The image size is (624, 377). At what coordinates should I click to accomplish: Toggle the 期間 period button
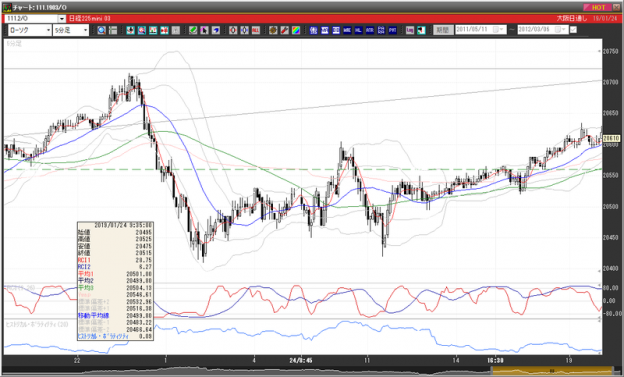tap(443, 30)
